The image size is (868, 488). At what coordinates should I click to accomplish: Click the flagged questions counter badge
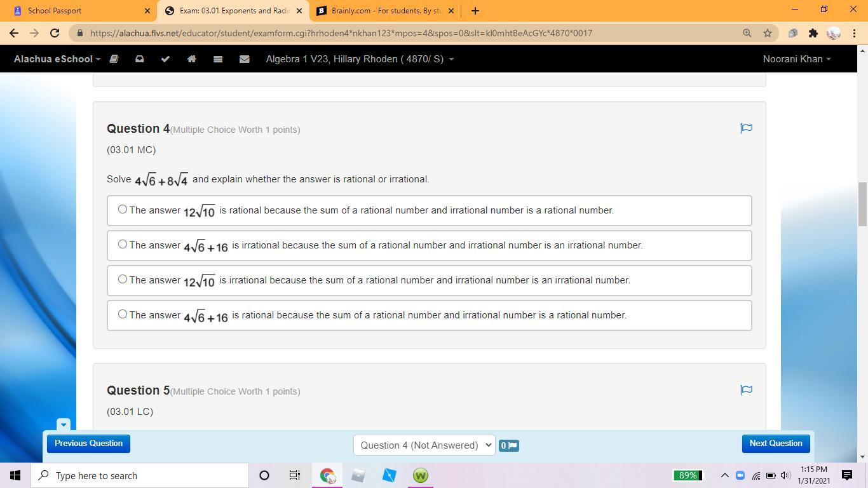coord(508,445)
